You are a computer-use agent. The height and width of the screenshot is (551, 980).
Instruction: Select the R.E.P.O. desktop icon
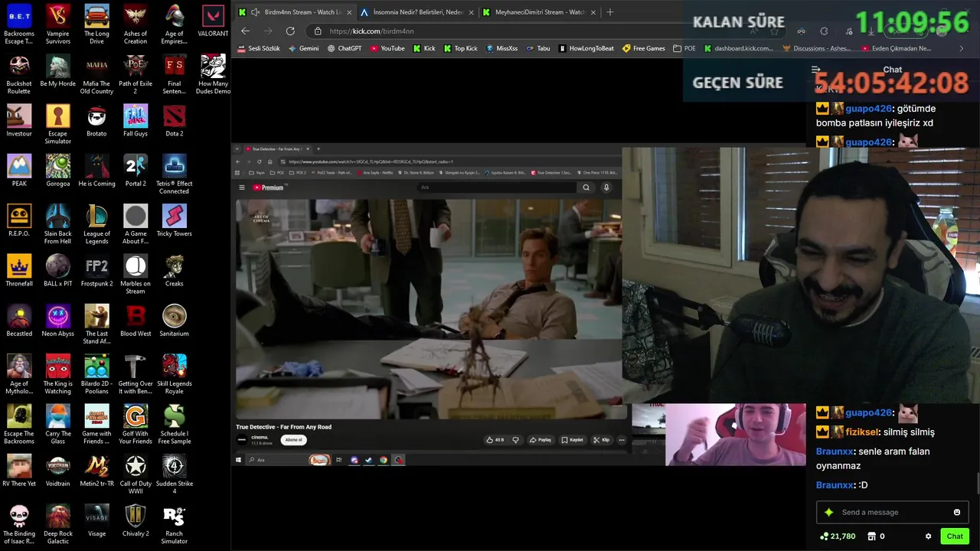click(x=19, y=221)
